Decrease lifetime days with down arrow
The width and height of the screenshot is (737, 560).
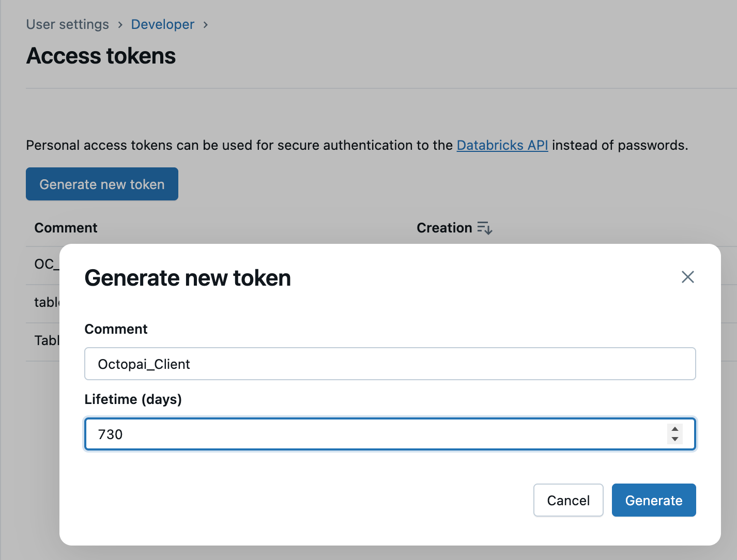tap(675, 439)
